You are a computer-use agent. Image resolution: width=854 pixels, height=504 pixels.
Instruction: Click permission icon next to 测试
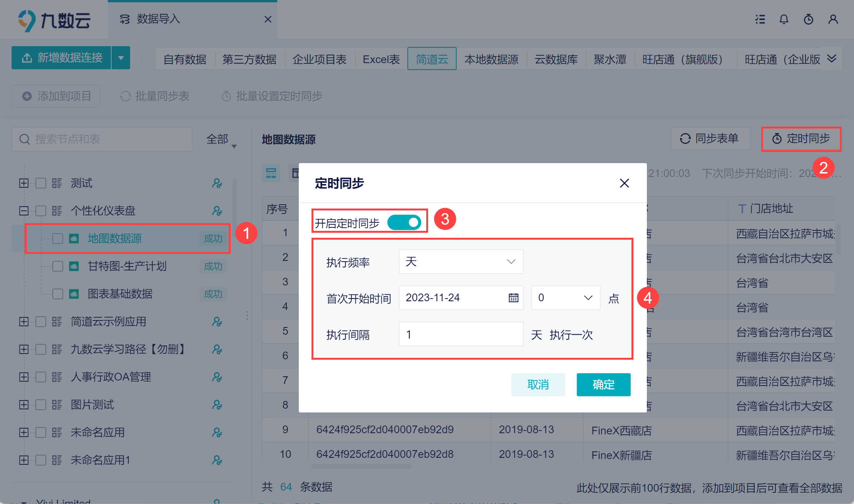click(217, 183)
